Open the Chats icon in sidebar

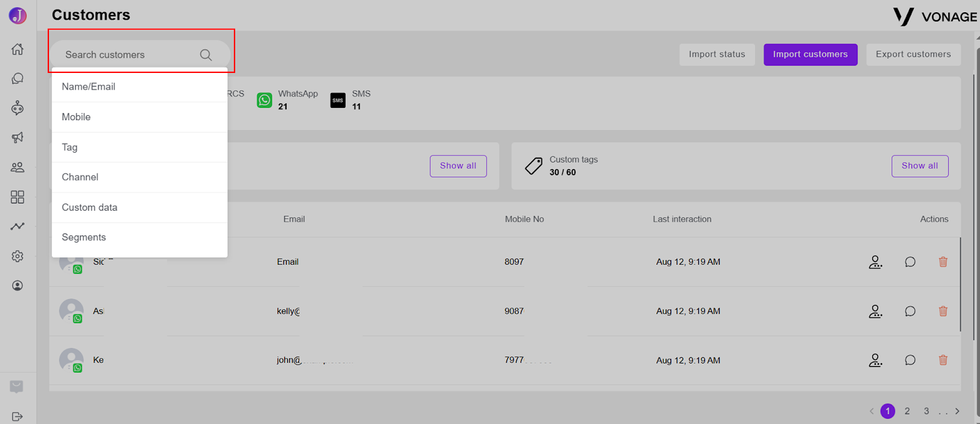point(17,78)
